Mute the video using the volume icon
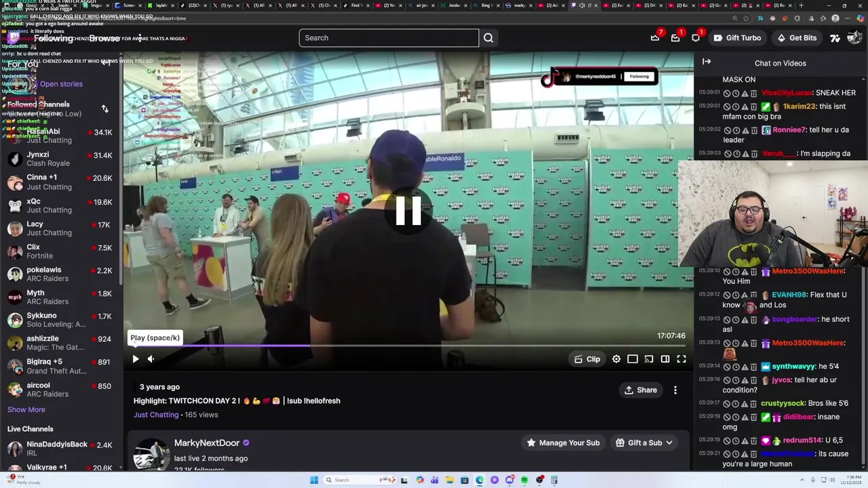This screenshot has height=488, width=868. (151, 359)
